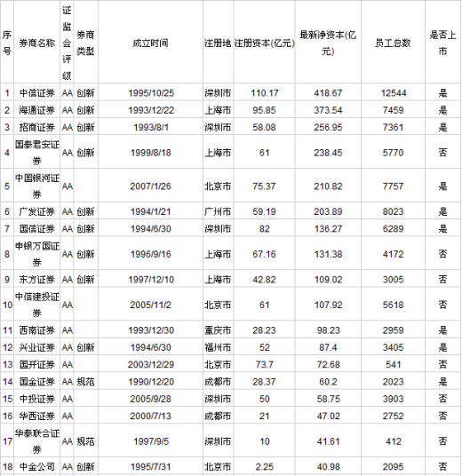Select the 256.95 net capital cell
This screenshot has height=476, width=462.
point(328,127)
